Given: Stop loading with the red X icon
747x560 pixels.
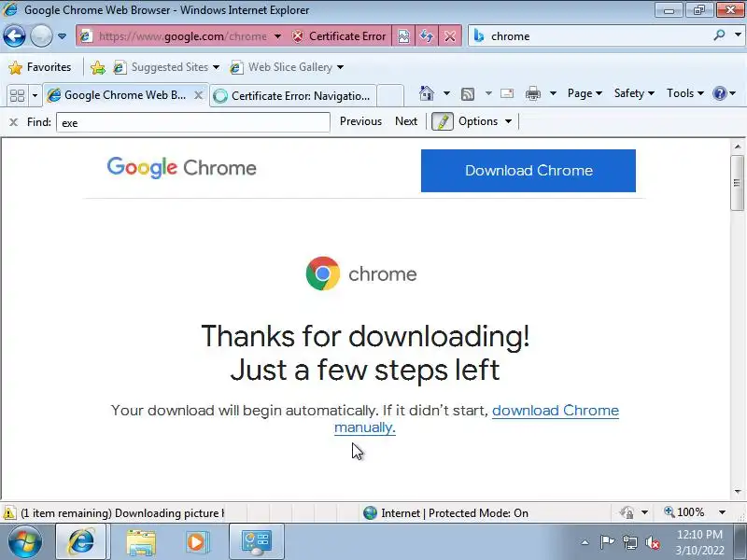Looking at the screenshot, I should coord(450,36).
